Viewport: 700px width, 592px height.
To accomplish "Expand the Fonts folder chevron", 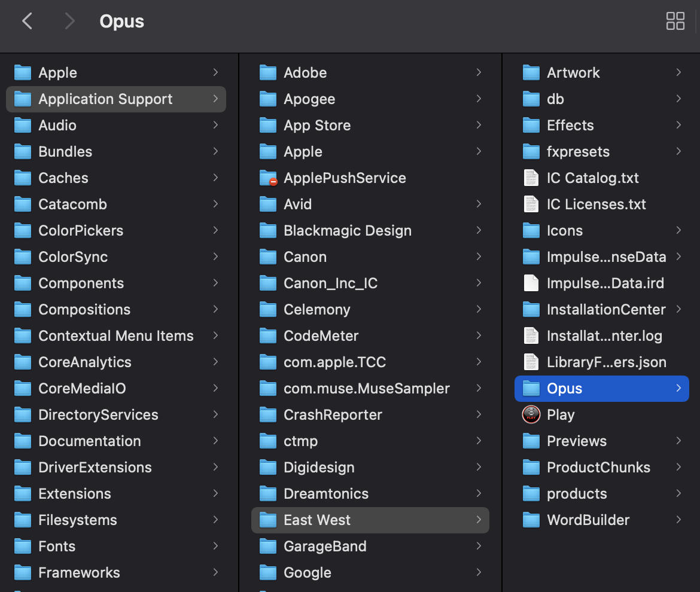I will (216, 546).
